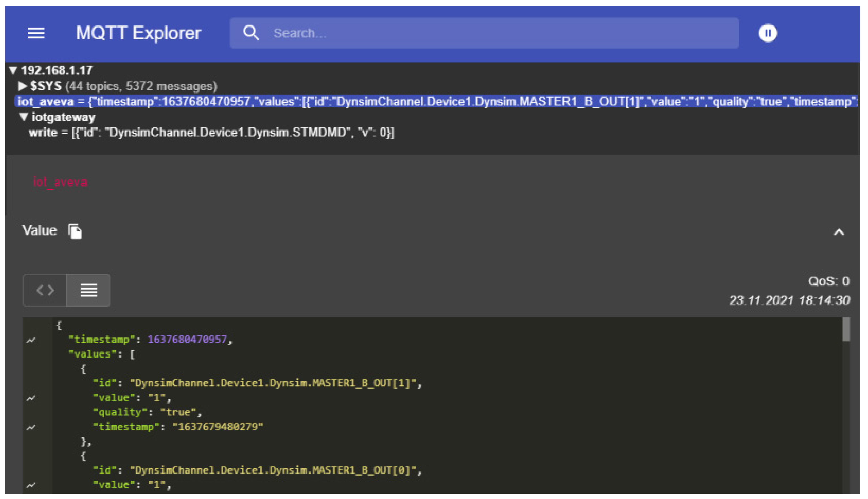This screenshot has width=868, height=499.
Task: Click chart icon next to last value line
Action: click(31, 485)
